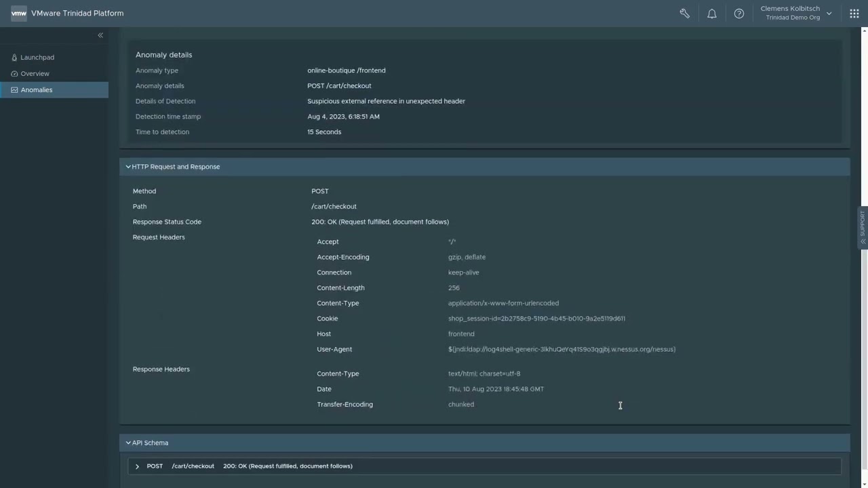Click 'application/x-www-form-urlencoded' content type value

click(503, 303)
